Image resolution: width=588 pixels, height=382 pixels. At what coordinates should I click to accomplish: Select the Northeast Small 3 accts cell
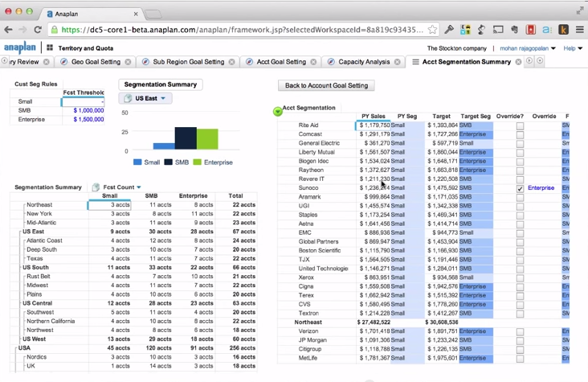point(109,205)
